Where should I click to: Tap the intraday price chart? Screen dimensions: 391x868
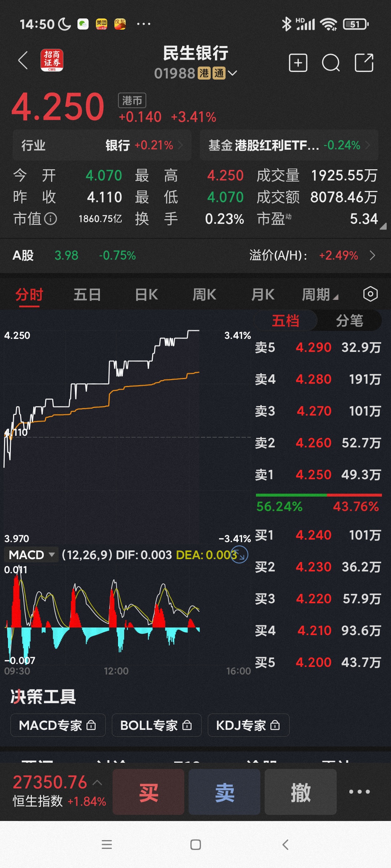pyautogui.click(x=127, y=437)
